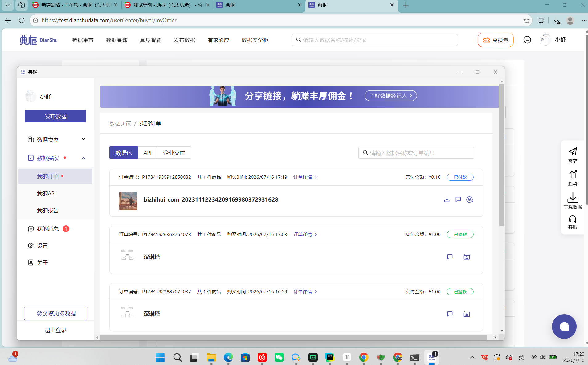Open 需求 paper plane icon in side panel
588x365 pixels.
click(573, 151)
